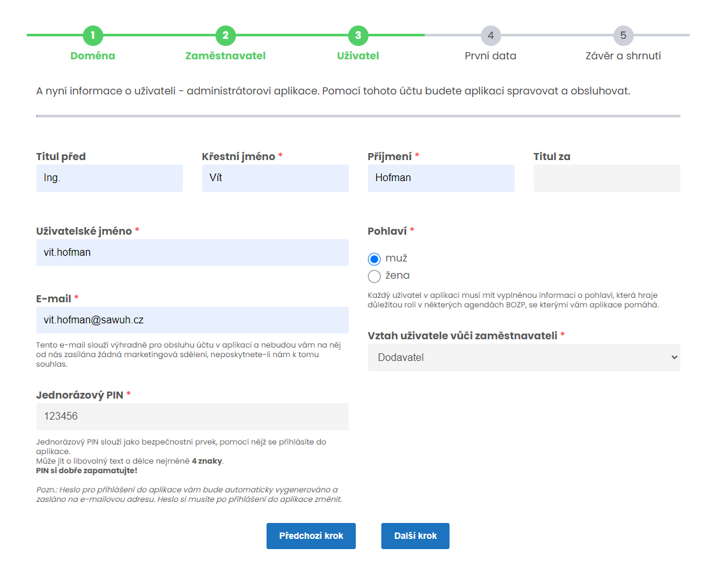Click step 4 circle for První data

coord(490,36)
